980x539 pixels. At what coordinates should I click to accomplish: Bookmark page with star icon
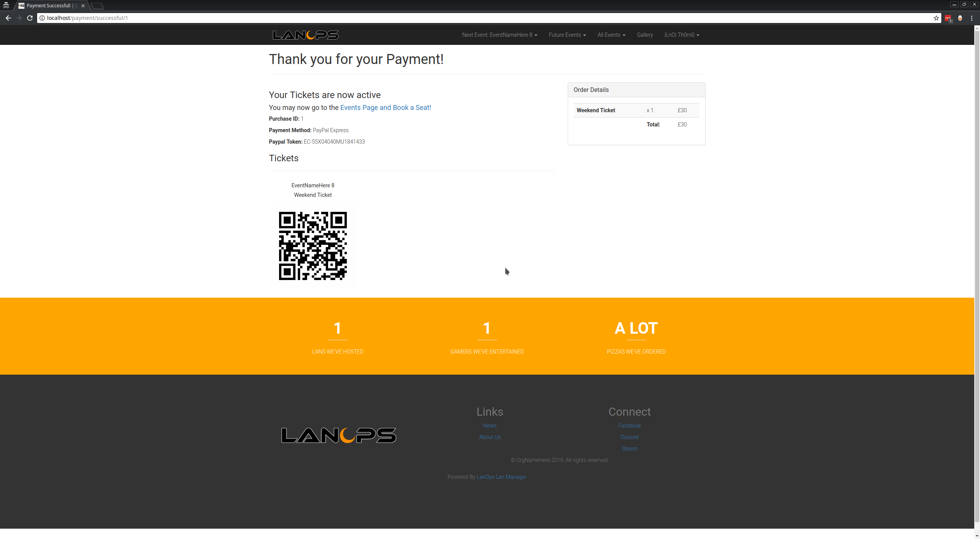pyautogui.click(x=936, y=18)
